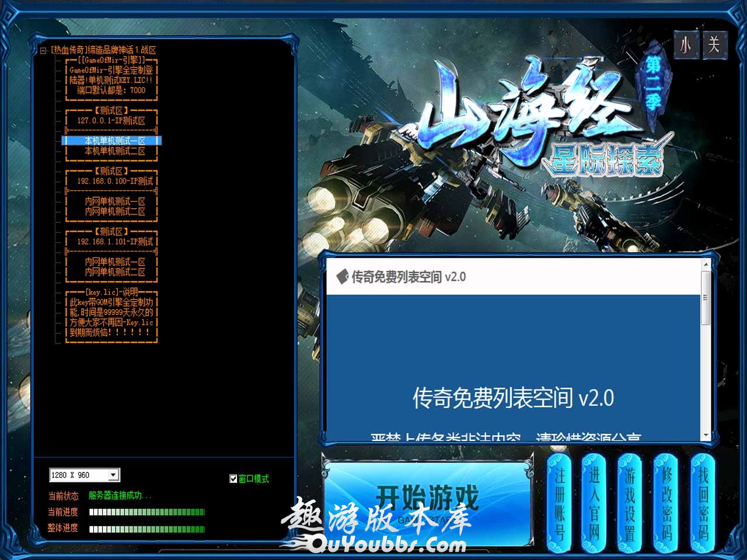Select 本机单机测试一区 server entry
747x560 pixels.
(114, 141)
